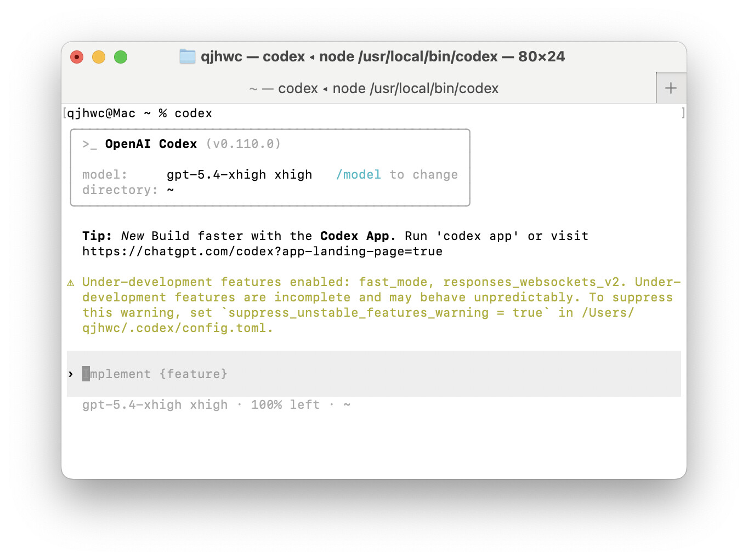
Task: Click the Codex prompt logo in the header box
Action: (89, 144)
